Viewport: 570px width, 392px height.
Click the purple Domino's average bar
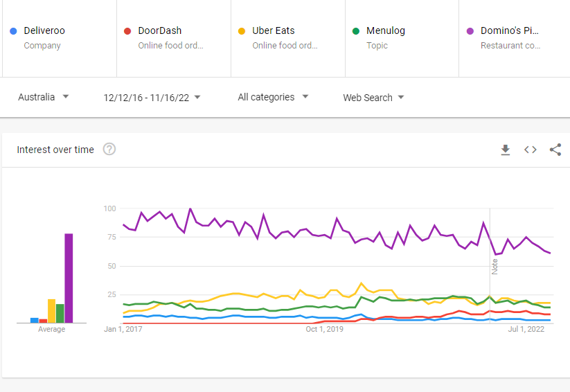pos(69,278)
